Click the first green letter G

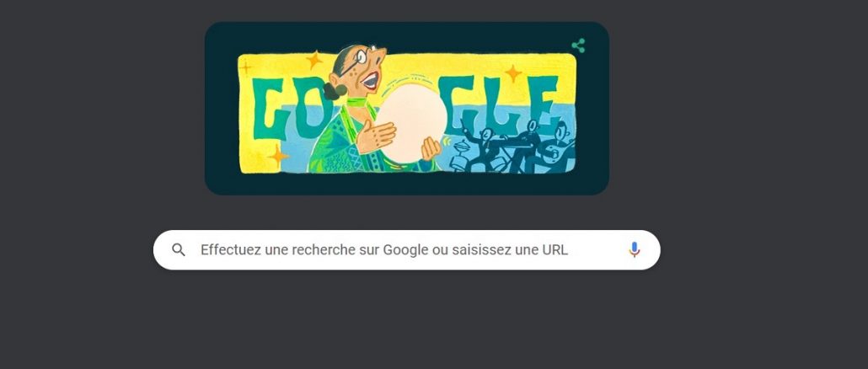269,109
